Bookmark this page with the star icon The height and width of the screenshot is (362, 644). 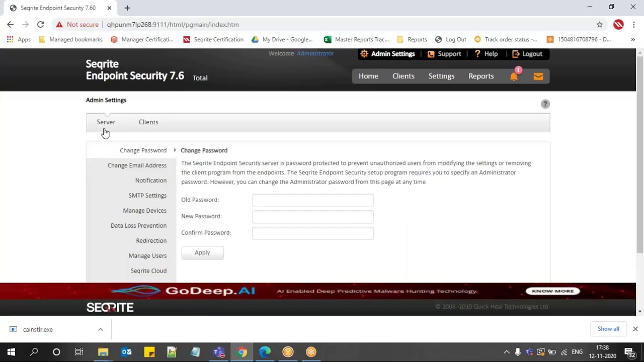coord(600,24)
